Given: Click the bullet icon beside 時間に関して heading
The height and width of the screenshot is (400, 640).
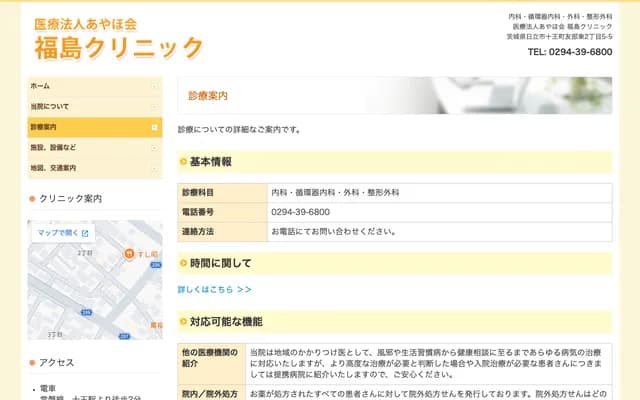Looking at the screenshot, I should click(x=183, y=264).
